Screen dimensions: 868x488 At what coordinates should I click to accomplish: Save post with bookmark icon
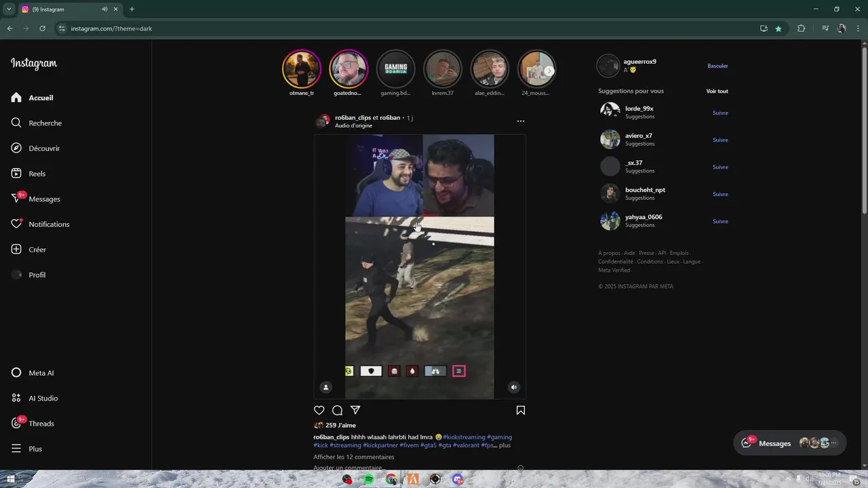[521, 410]
